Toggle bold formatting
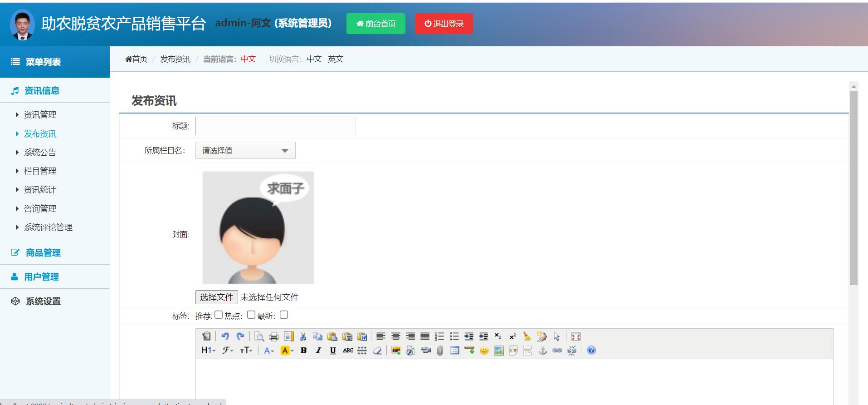 303,351
